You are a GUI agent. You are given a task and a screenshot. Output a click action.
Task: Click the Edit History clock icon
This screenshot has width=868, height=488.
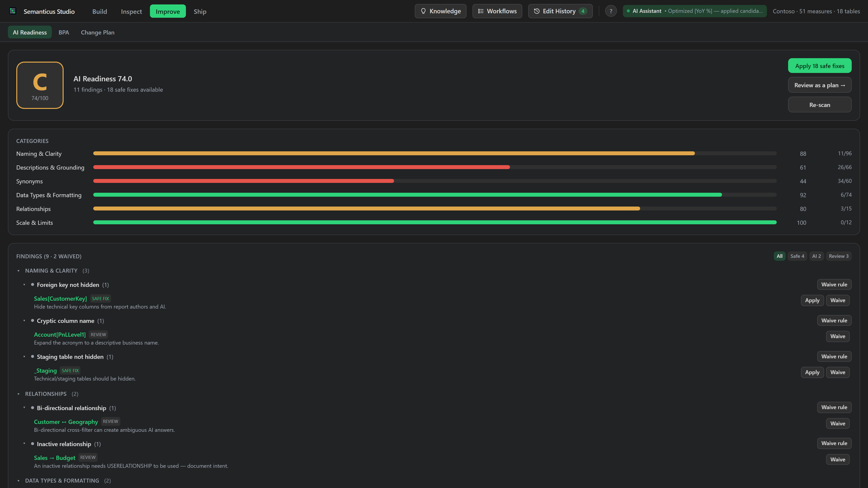click(x=537, y=11)
